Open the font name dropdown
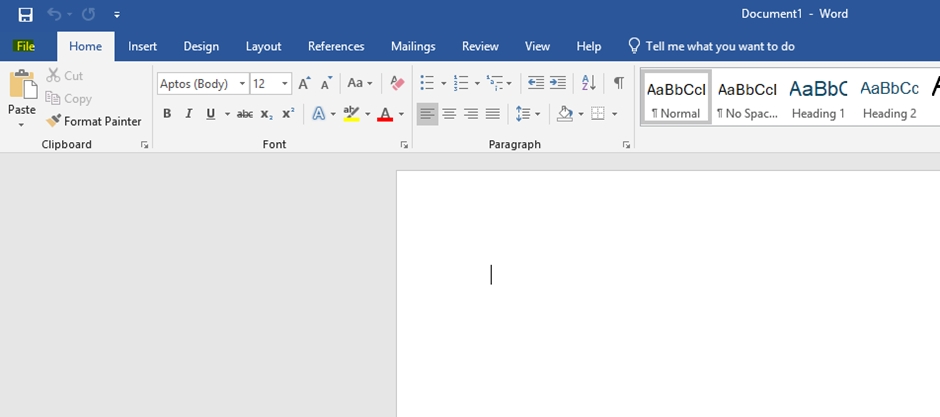This screenshot has width=940, height=417. 242,84
